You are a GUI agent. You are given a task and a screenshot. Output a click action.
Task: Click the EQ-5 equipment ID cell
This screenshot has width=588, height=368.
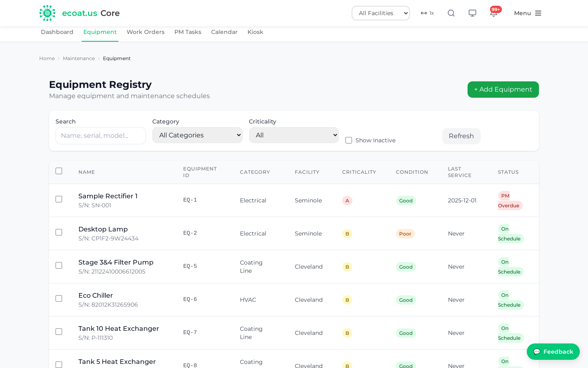pos(190,266)
